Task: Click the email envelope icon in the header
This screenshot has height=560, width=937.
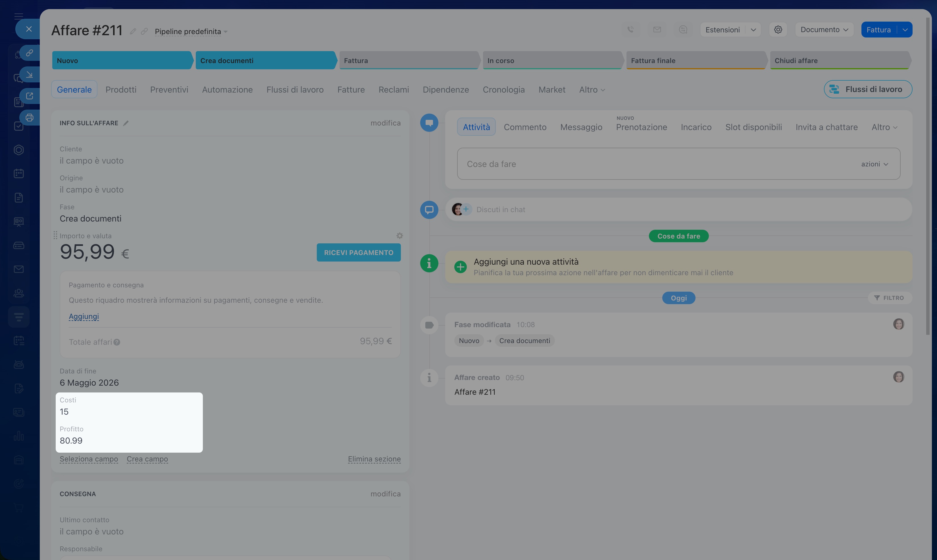Action: coord(657,30)
